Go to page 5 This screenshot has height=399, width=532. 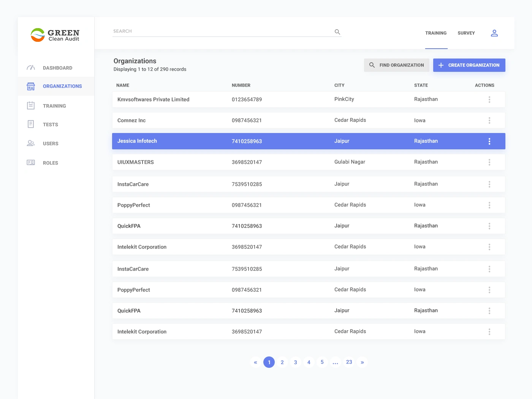(x=322, y=362)
